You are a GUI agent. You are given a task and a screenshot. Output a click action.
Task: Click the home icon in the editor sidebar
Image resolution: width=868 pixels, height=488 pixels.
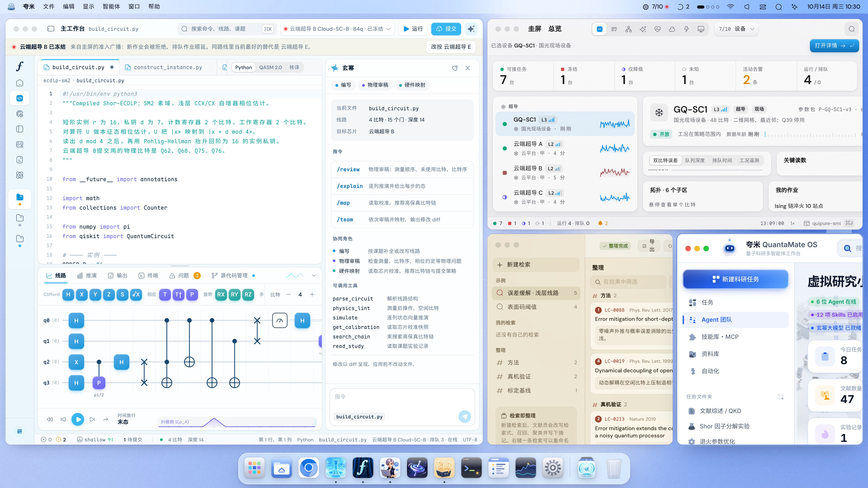click(20, 83)
